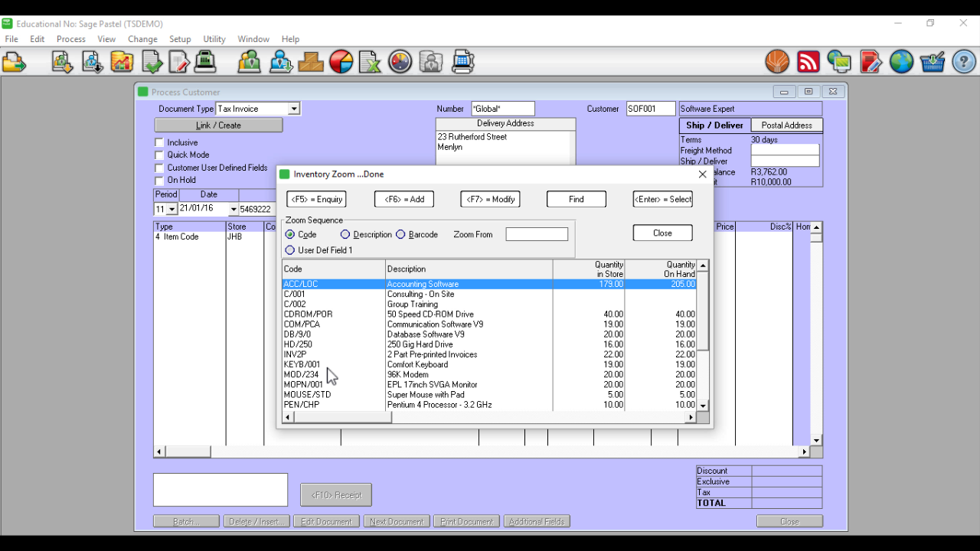Click the red RSS feed toolbar icon
The height and width of the screenshot is (551, 980).
[808, 61]
